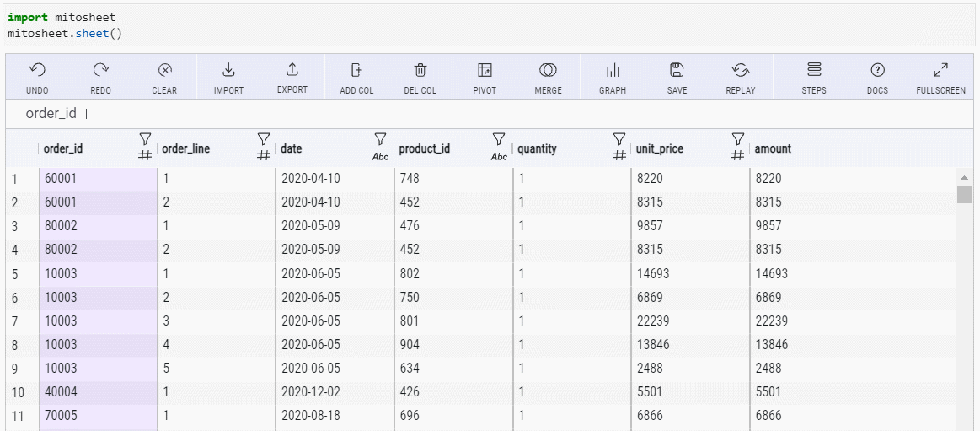
Task: Click the Undo icon in toolbar
Action: 37,71
